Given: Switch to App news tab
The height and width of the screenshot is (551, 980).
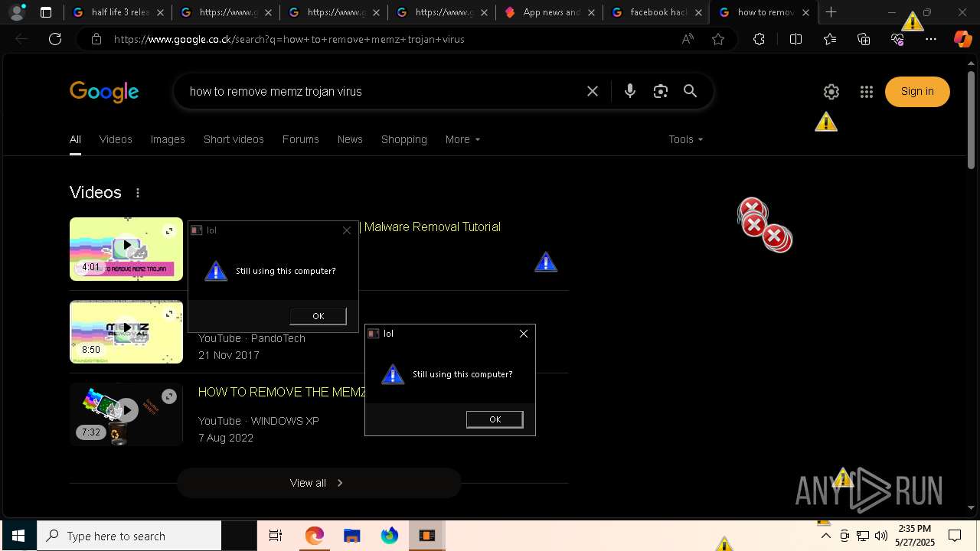Looking at the screenshot, I should (x=550, y=12).
